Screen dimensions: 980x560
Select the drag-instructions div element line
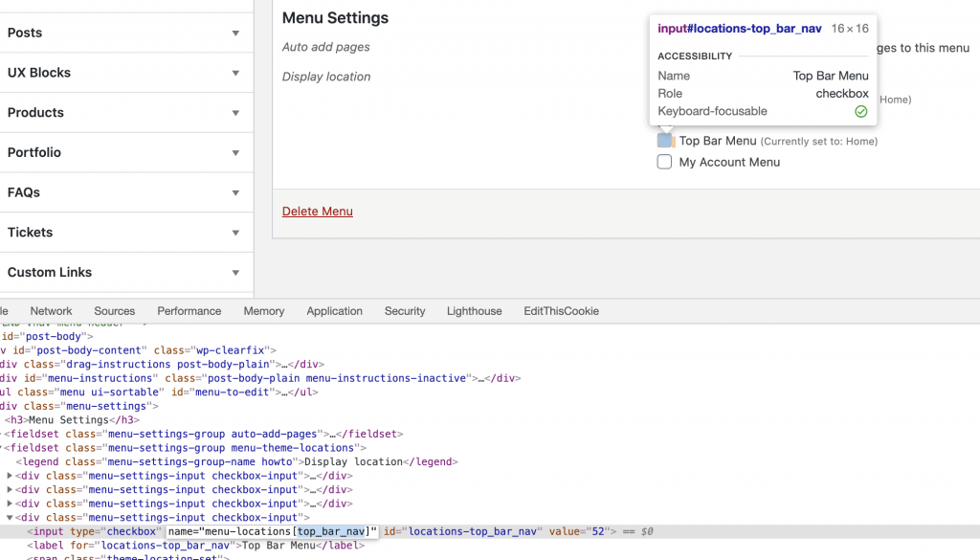coord(163,365)
